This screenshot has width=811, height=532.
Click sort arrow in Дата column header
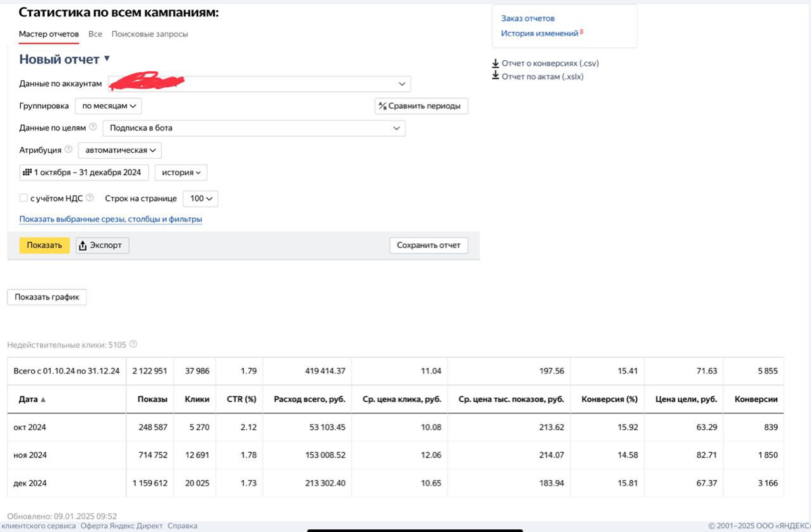pos(43,400)
